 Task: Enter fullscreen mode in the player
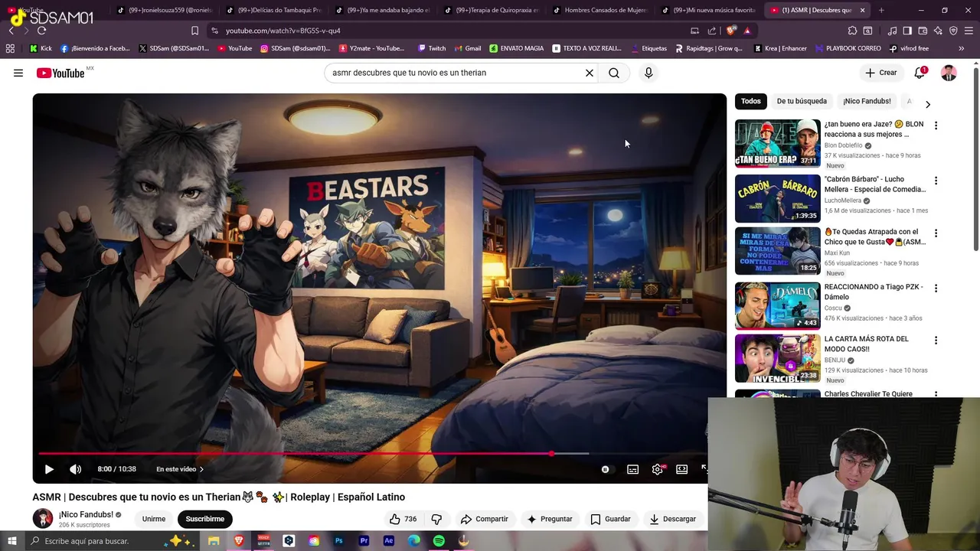[704, 469]
